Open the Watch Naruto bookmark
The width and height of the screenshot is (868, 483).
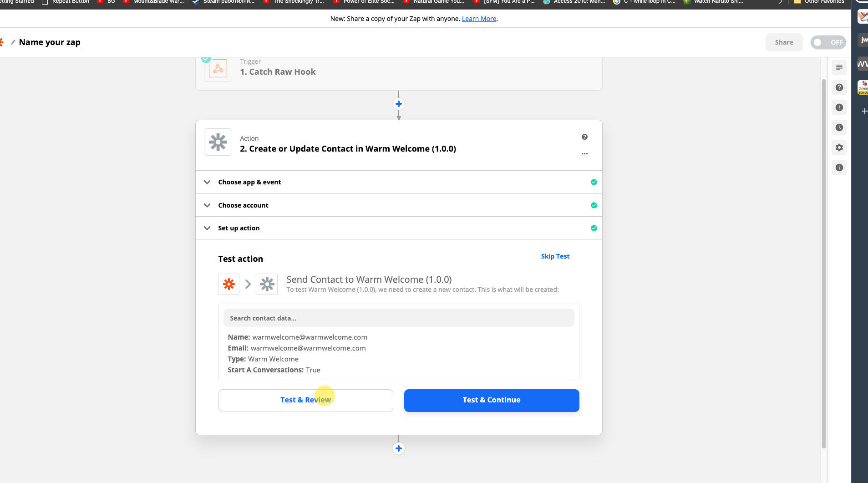click(713, 2)
